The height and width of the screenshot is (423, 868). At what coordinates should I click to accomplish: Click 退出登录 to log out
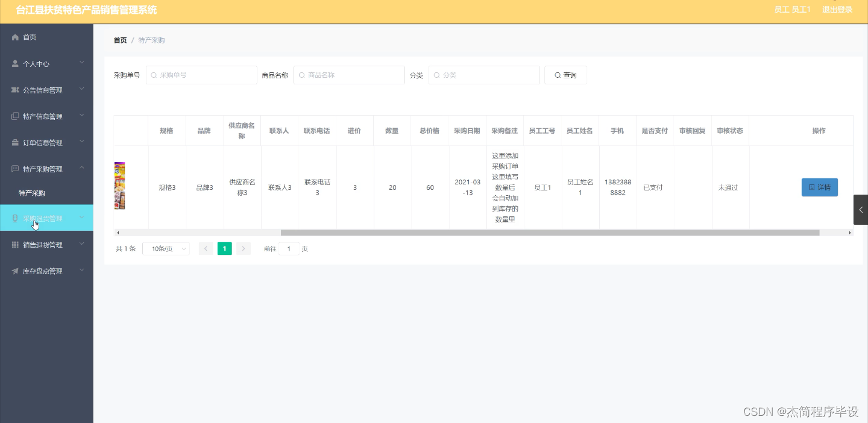click(837, 10)
